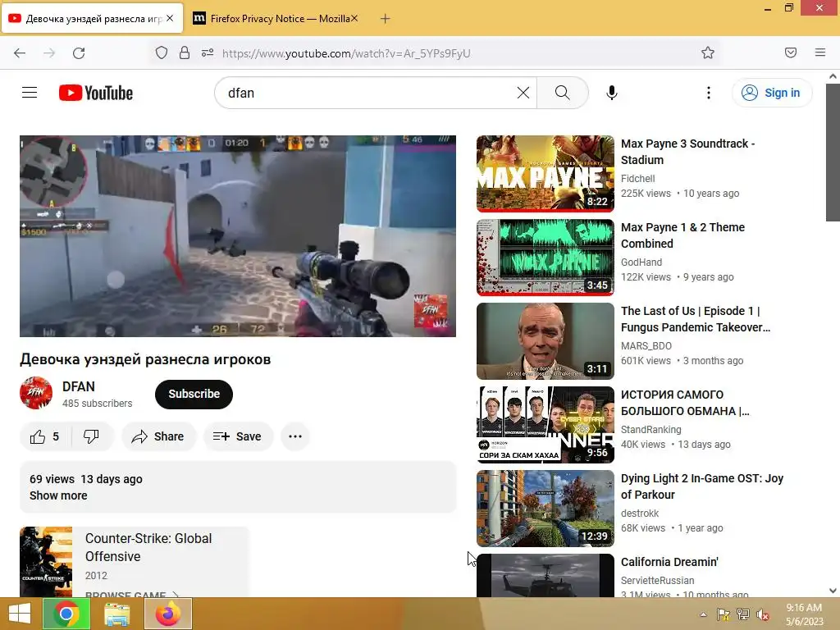Screen dimensions: 840x630
Task: Click the magnifier search button
Action: tap(563, 93)
